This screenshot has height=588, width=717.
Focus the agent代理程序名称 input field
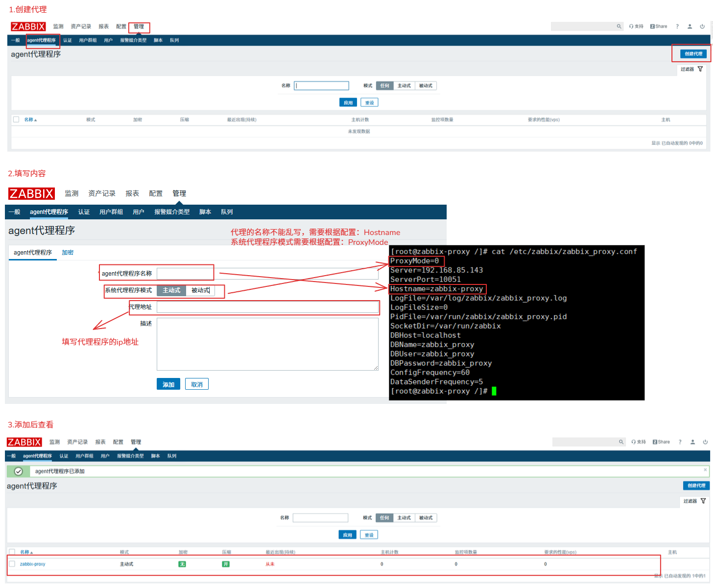point(267,274)
